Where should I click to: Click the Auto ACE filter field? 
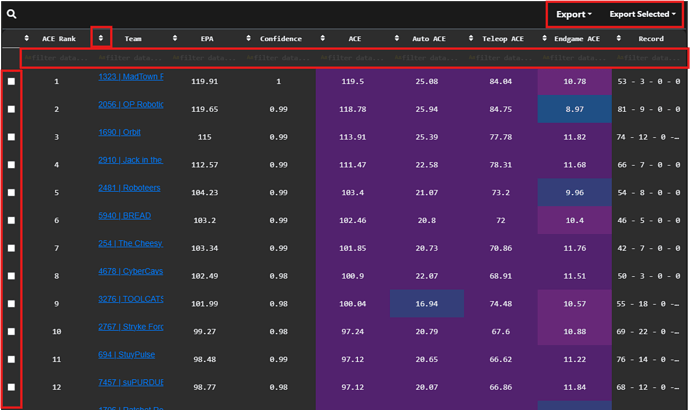click(426, 58)
